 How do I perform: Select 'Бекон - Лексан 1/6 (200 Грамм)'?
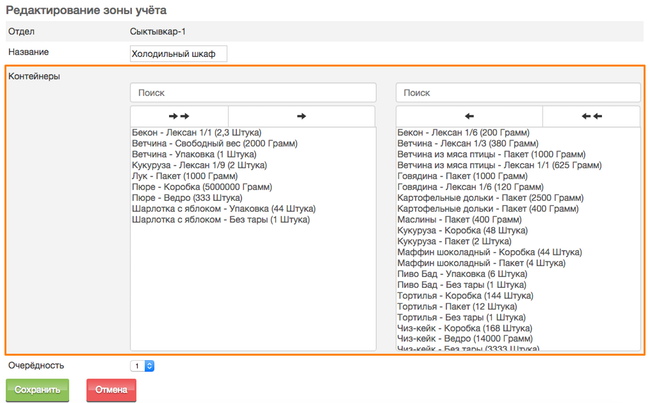[x=463, y=133]
